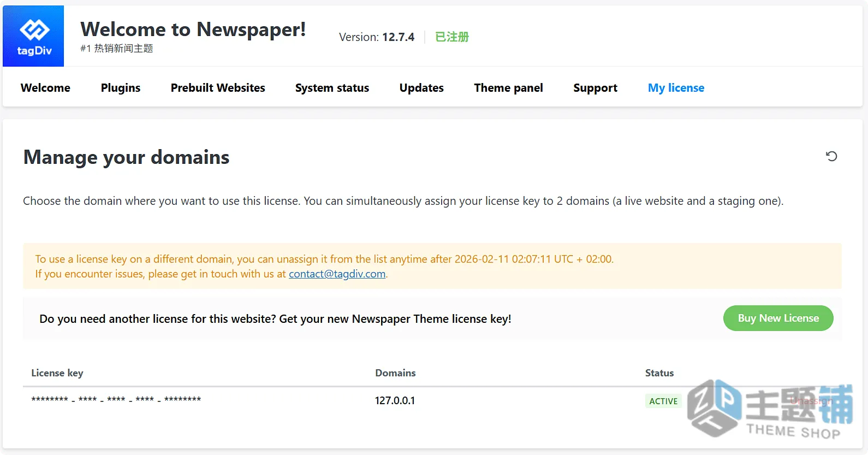Open the Welcome tab

(x=45, y=88)
